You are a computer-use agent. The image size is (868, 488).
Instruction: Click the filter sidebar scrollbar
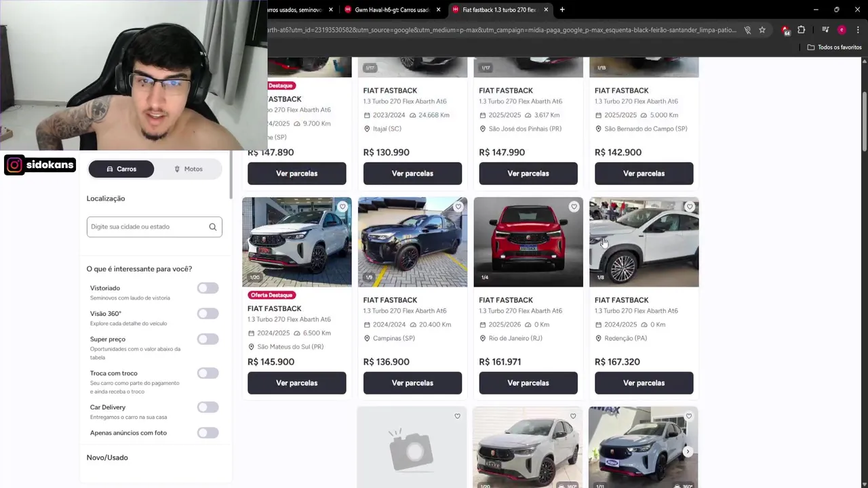point(231,175)
